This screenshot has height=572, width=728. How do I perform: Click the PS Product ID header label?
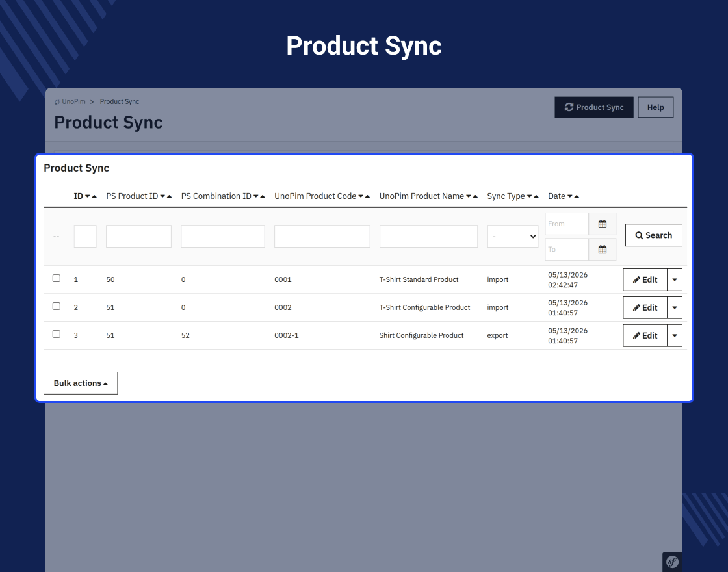(133, 196)
